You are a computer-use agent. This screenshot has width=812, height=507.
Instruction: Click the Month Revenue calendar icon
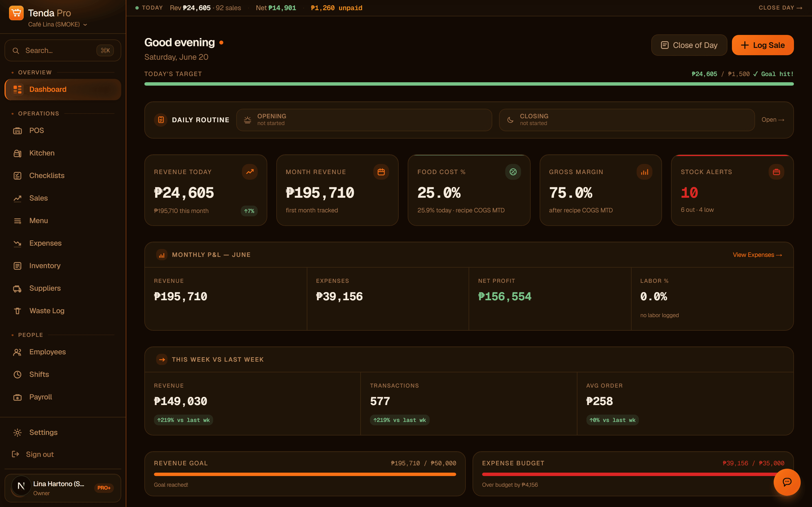[381, 172]
